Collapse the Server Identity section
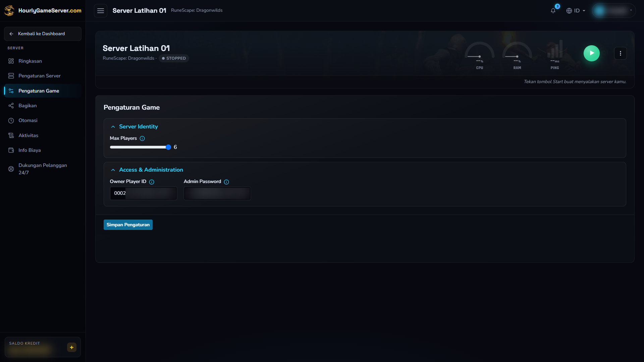The width and height of the screenshot is (644, 362). 134,127
